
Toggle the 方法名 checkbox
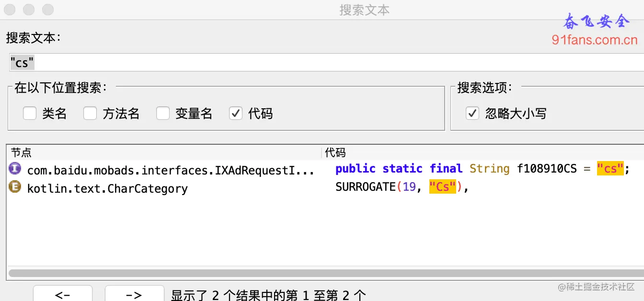click(90, 114)
